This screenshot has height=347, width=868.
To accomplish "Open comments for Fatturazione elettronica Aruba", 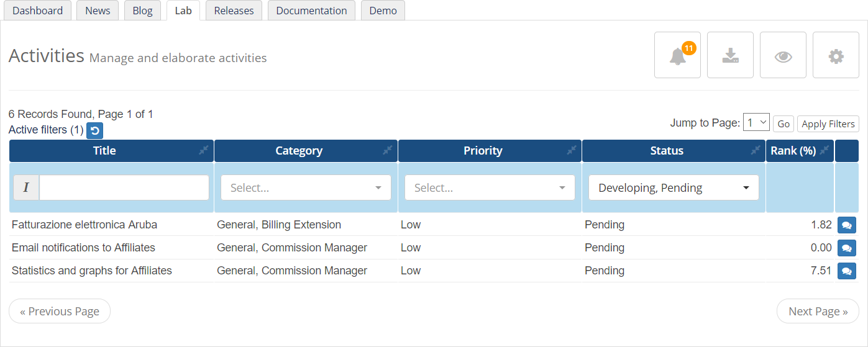I will click(846, 225).
